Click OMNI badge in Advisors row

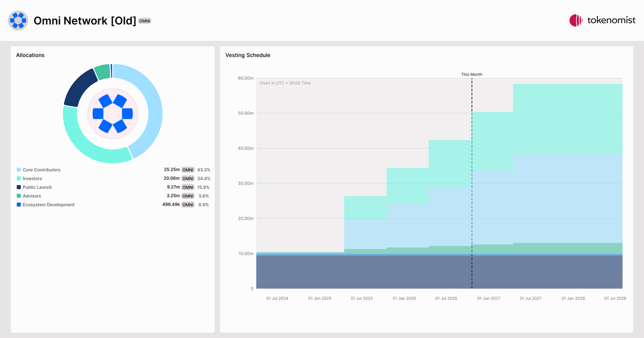(188, 196)
